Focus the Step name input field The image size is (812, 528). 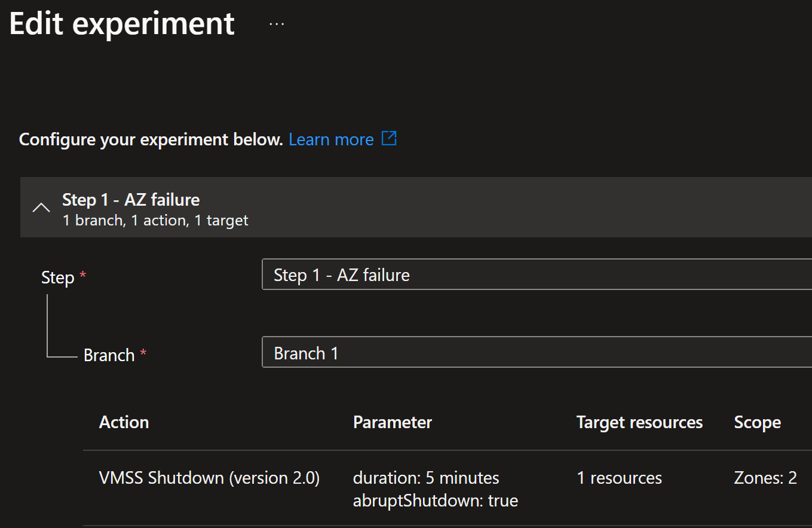(537, 274)
